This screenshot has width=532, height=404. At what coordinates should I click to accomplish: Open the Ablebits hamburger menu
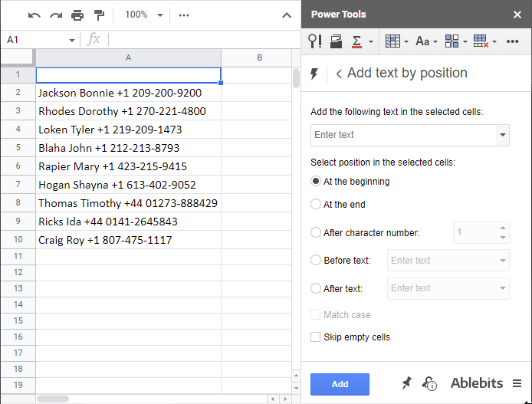[x=517, y=383]
